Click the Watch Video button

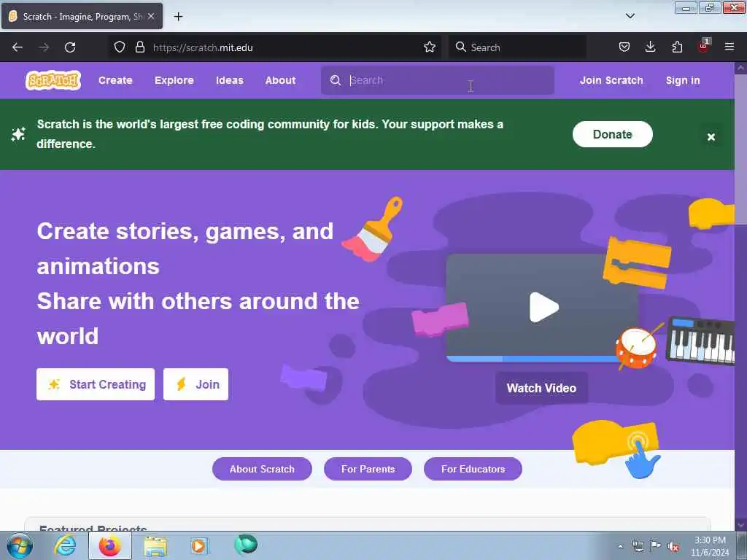541,388
